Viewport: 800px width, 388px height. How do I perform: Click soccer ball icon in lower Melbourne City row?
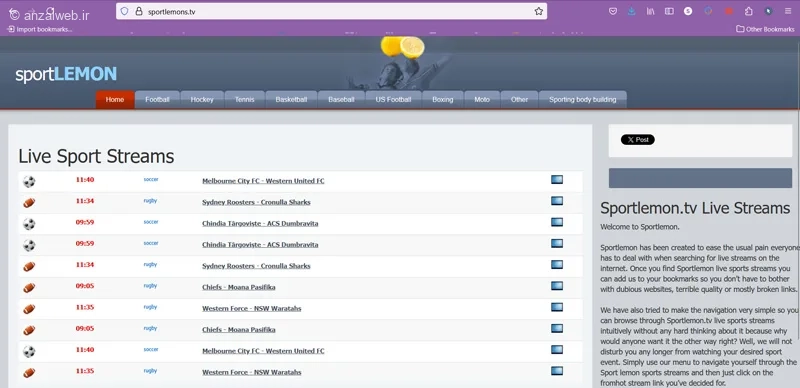29,351
